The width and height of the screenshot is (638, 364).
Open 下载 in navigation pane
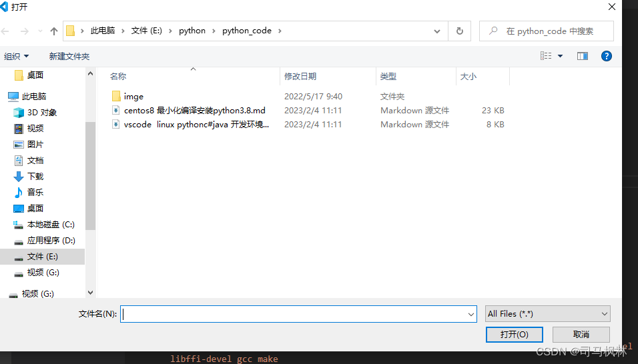35,176
